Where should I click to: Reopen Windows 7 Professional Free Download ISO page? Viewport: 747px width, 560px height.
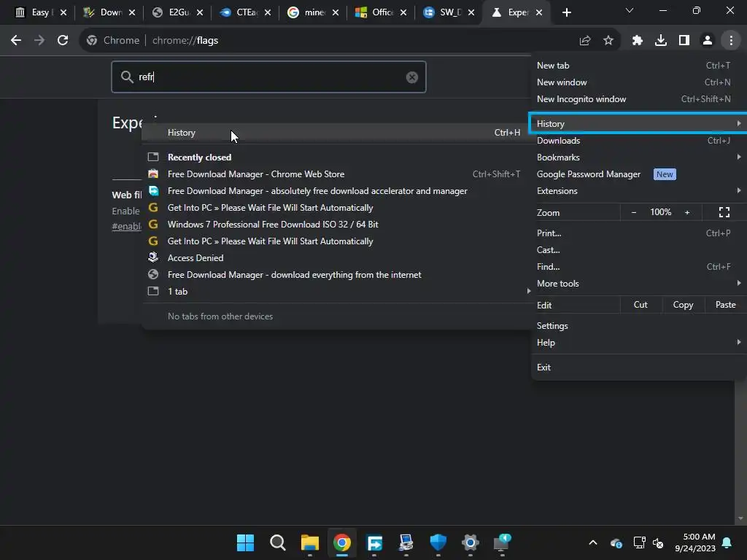pos(336,225)
